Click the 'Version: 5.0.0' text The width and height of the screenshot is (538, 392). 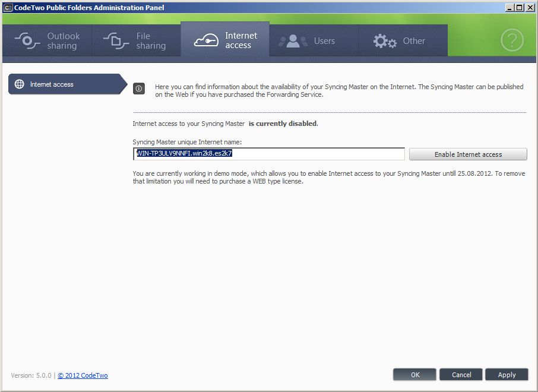point(31,375)
